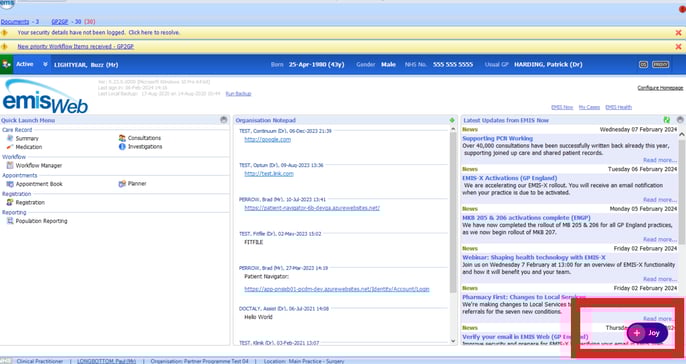
Task: Open the test.link.com notepad link
Action: (269, 174)
